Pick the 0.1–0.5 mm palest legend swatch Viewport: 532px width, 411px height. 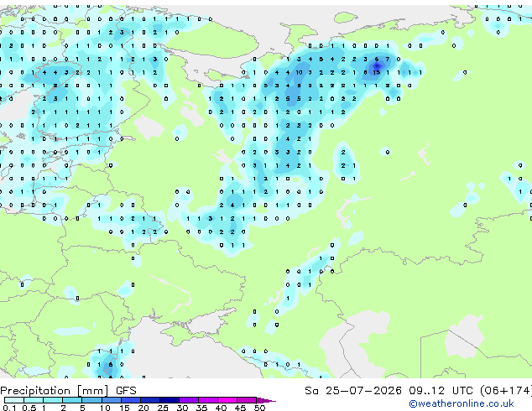tap(14, 400)
